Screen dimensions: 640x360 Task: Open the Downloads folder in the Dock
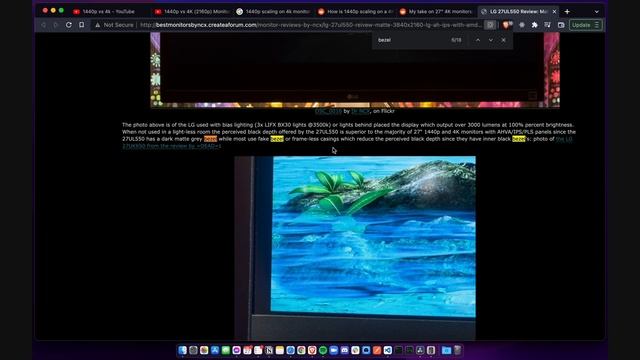pos(447,350)
